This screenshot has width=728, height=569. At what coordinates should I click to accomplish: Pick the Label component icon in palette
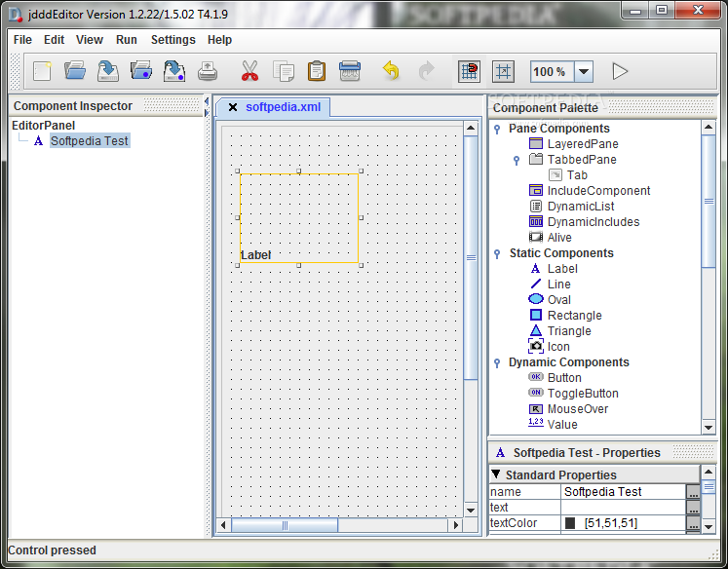[x=535, y=268]
